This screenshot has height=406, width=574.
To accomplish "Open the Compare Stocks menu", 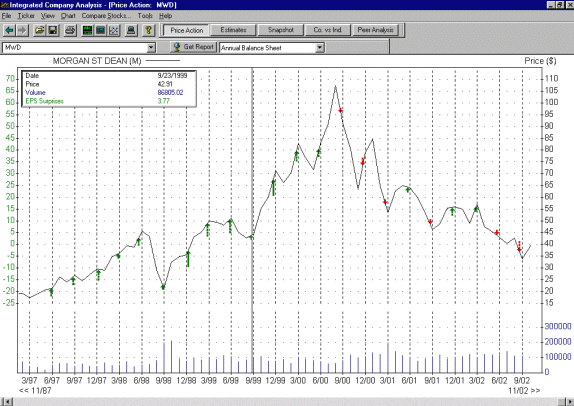I will 106,16.
